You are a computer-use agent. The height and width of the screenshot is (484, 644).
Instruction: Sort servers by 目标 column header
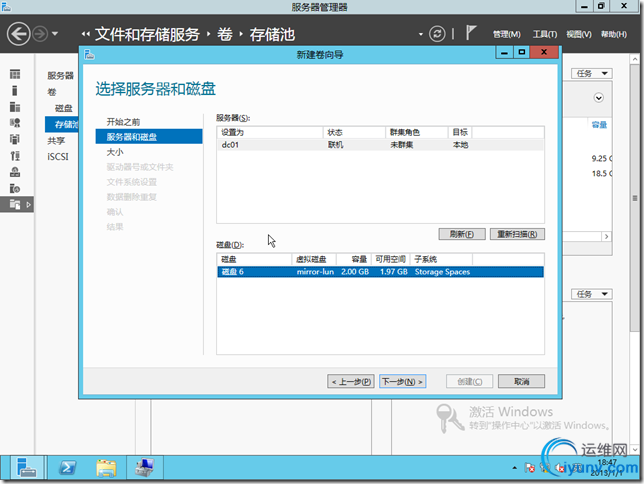[460, 132]
